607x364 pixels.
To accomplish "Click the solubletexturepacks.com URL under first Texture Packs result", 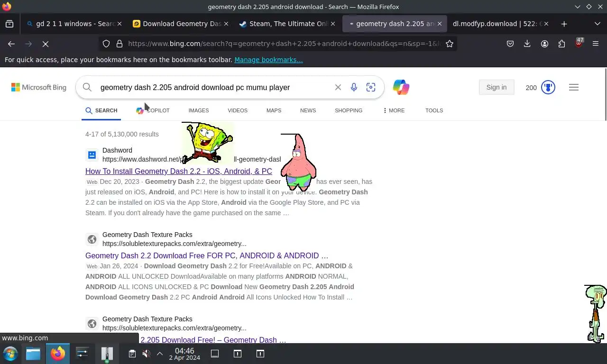I will [175, 244].
